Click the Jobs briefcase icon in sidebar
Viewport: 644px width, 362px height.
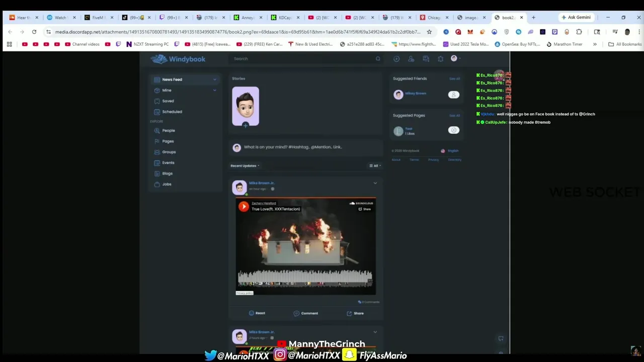157,185
